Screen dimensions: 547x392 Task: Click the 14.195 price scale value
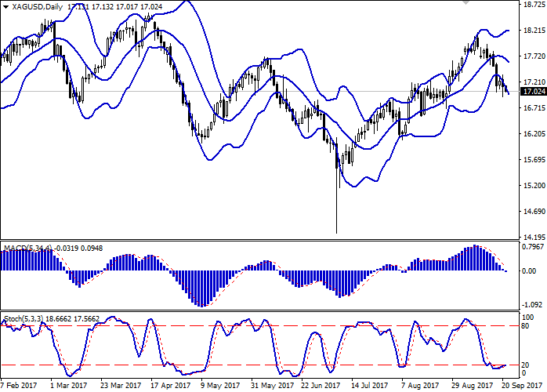click(534, 237)
